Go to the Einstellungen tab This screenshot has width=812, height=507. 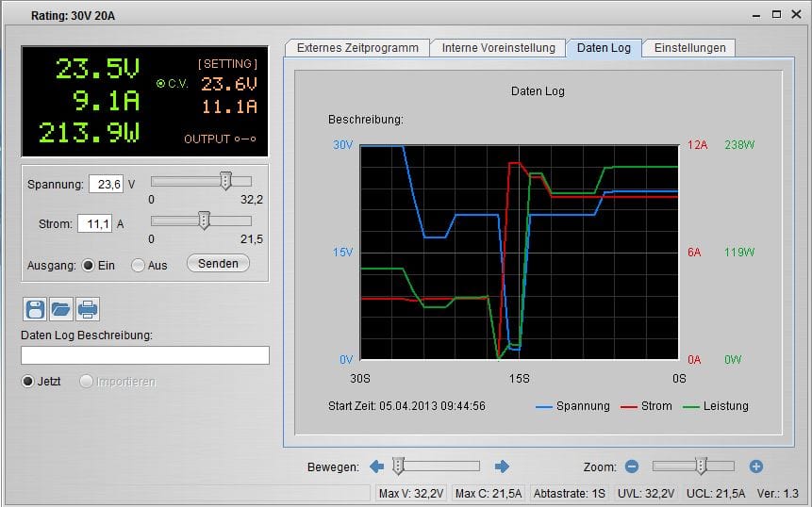689,48
